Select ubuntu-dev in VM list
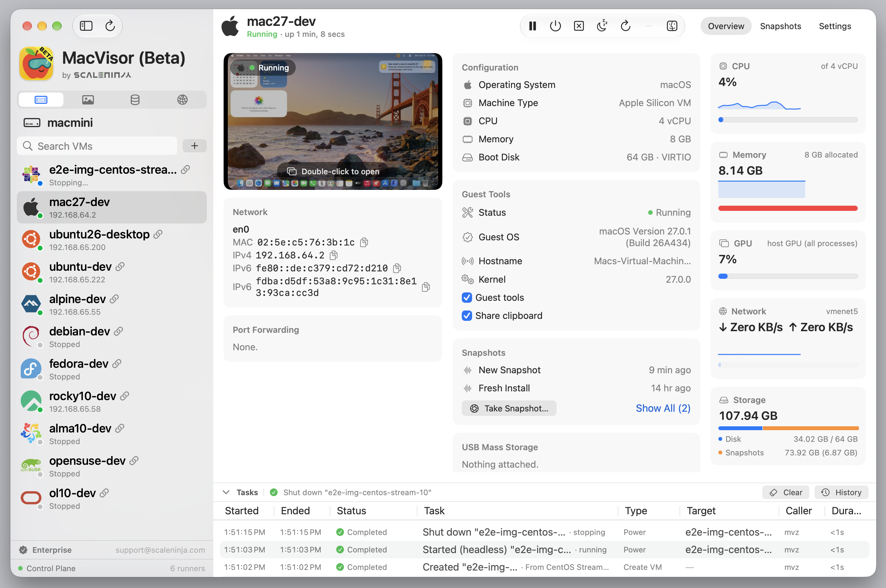The image size is (886, 588). tap(112, 272)
